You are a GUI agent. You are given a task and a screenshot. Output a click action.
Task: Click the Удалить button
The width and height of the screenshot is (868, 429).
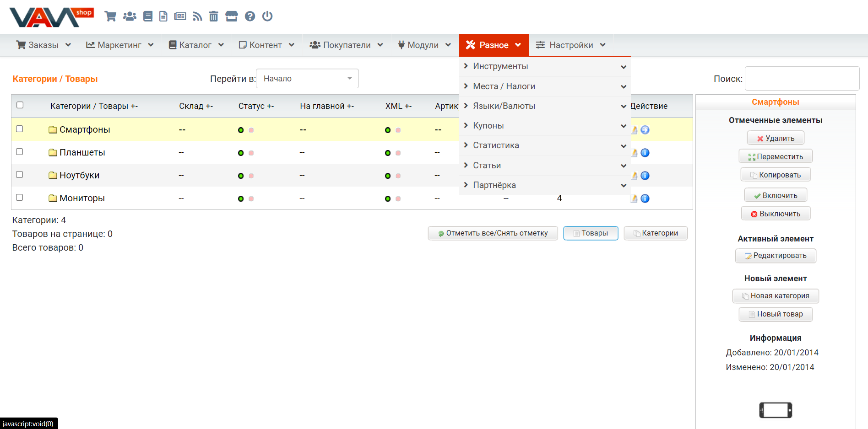[x=776, y=138]
